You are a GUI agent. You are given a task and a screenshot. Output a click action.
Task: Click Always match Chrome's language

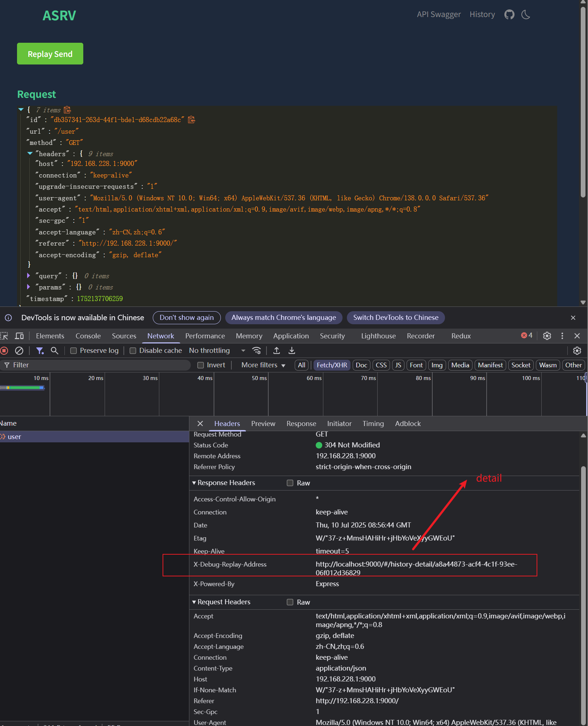pos(284,318)
